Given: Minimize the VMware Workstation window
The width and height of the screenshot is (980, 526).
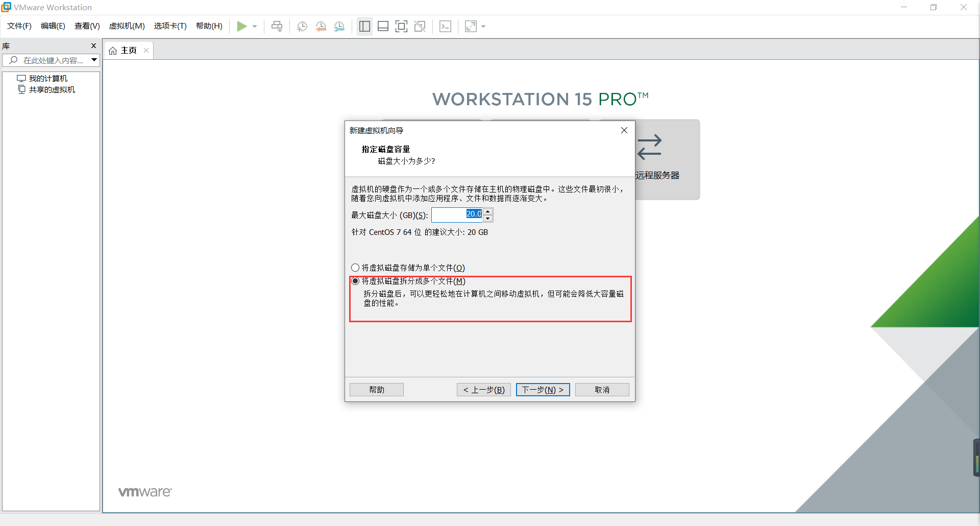Looking at the screenshot, I should (904, 7).
